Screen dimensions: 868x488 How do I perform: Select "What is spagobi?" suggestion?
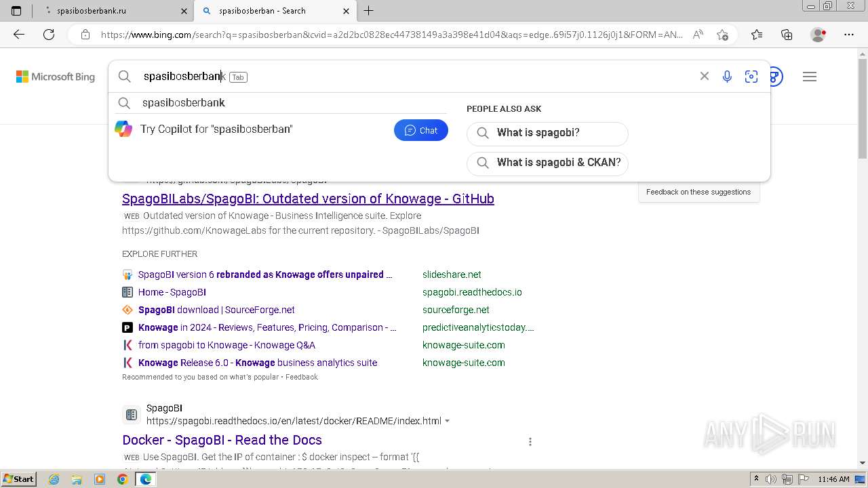(x=547, y=133)
